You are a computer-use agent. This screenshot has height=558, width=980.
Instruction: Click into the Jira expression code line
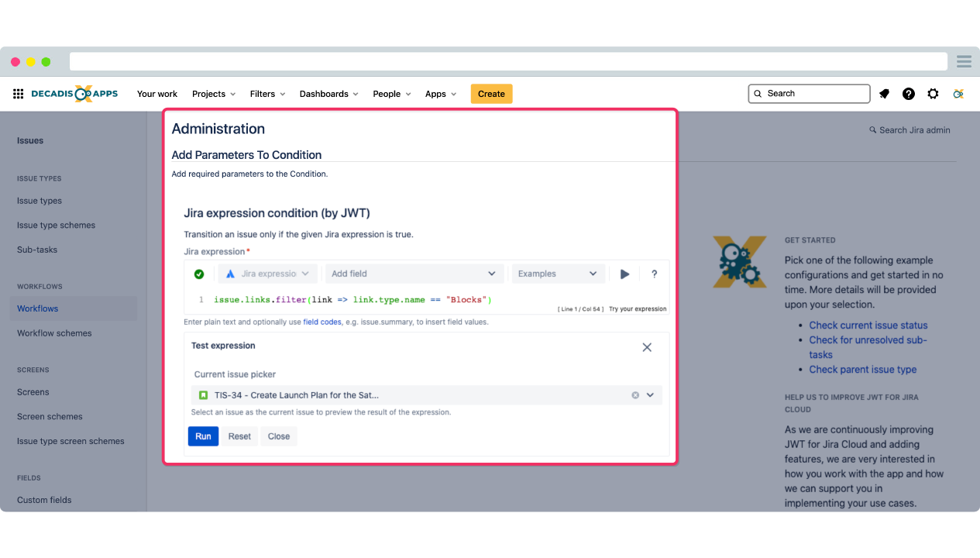coord(353,300)
